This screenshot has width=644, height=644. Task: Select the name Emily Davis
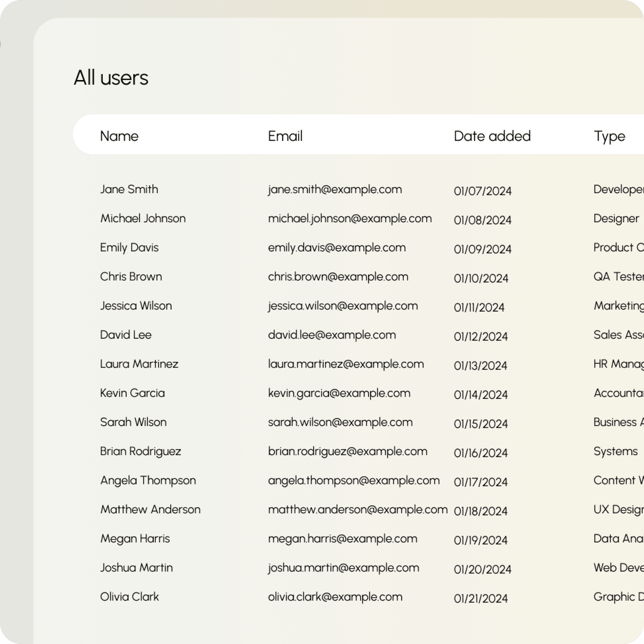[x=129, y=248]
